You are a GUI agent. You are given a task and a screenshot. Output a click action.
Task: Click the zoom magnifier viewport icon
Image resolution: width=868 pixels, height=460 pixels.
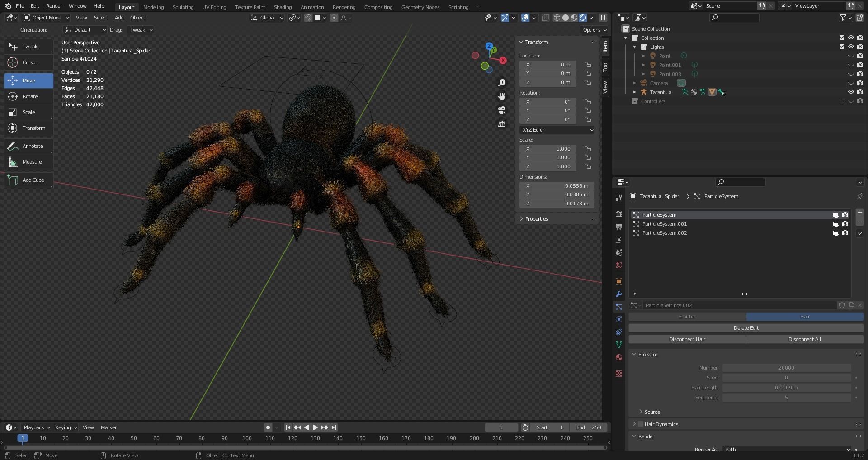(x=502, y=83)
